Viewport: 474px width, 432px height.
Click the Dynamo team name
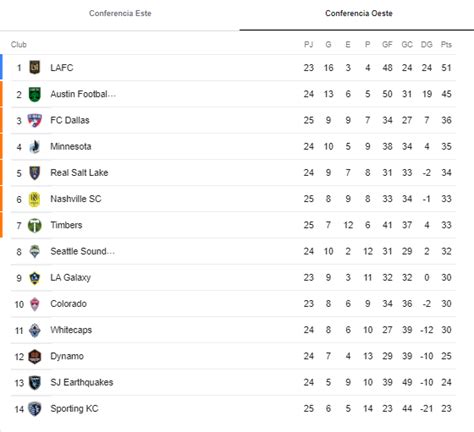67,356
